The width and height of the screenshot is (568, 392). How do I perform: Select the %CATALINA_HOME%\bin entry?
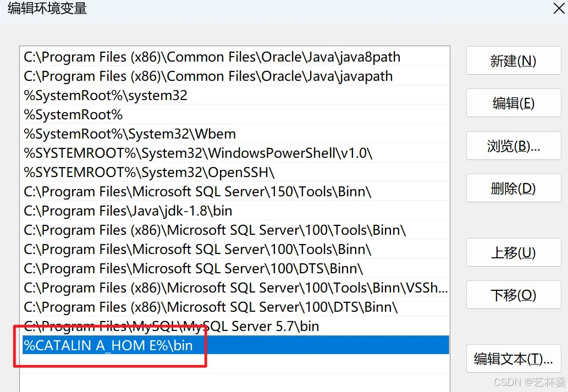click(x=235, y=345)
